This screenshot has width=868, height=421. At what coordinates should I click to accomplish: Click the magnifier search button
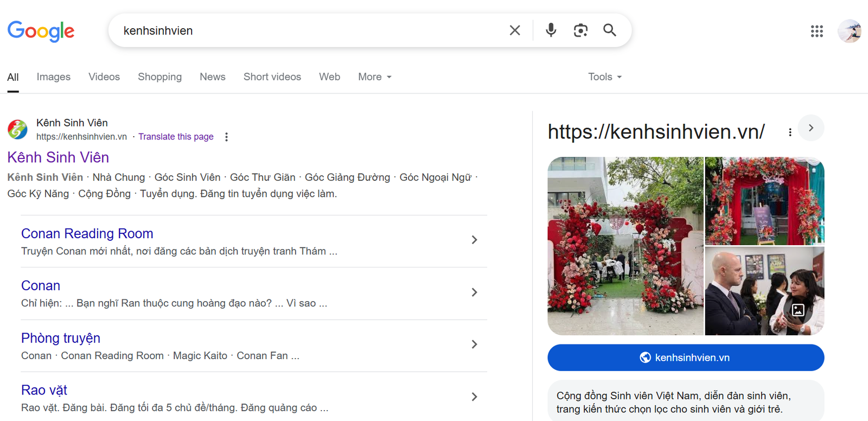(610, 30)
